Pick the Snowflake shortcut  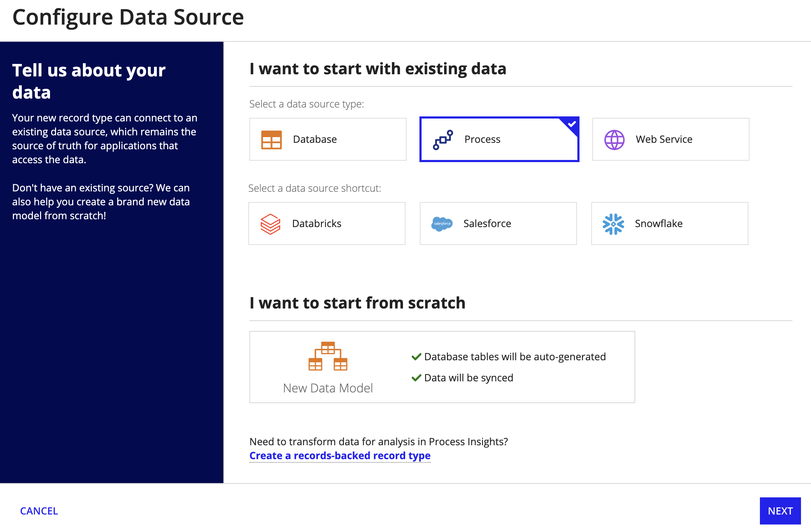(670, 224)
